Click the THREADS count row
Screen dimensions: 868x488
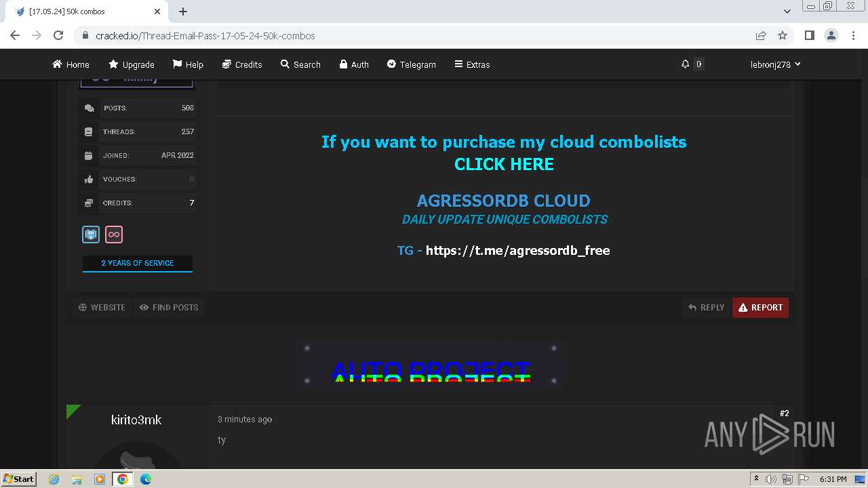point(138,131)
